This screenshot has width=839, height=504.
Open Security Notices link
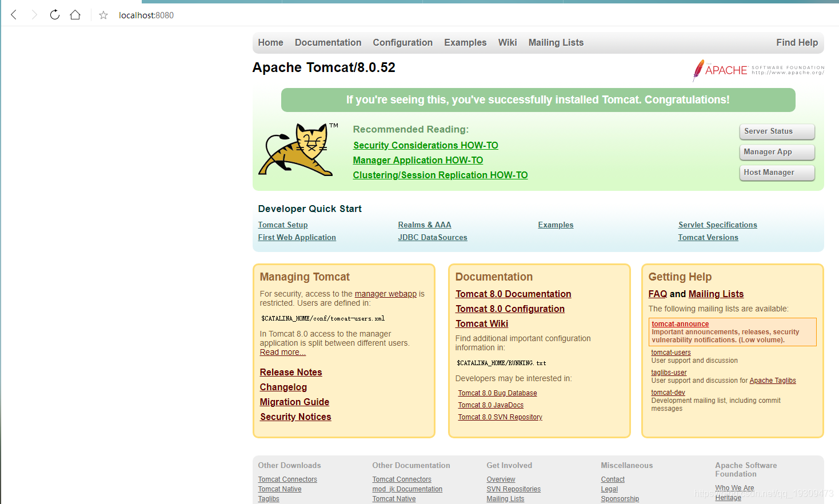(295, 417)
